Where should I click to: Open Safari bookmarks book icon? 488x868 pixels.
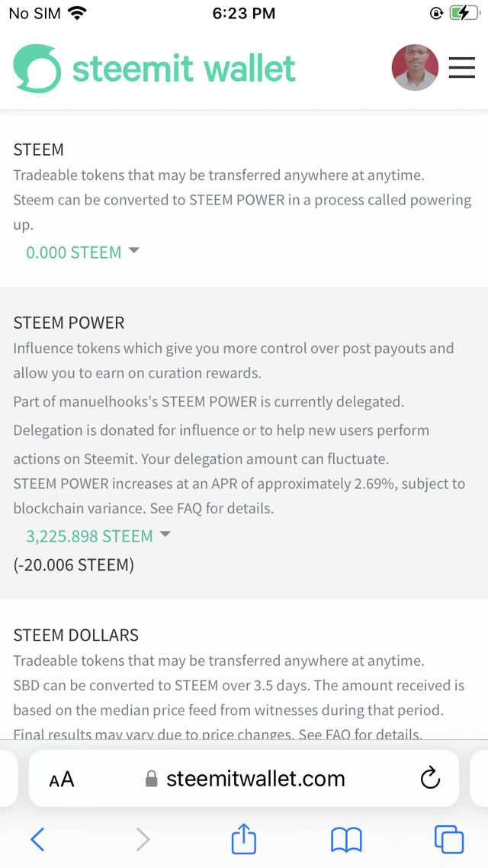pos(346,840)
